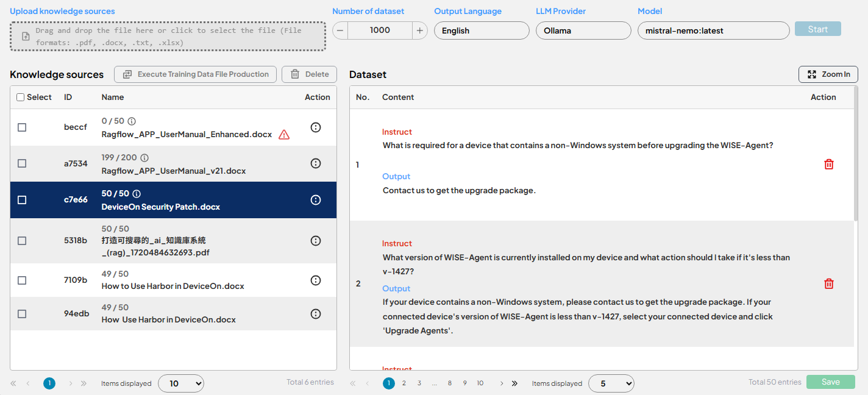Increase number of dataset with plus button
The image size is (868, 395).
[420, 30]
